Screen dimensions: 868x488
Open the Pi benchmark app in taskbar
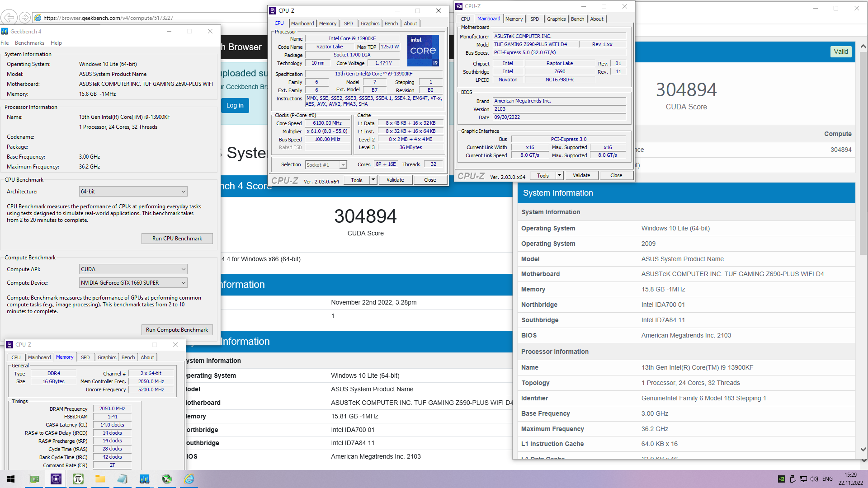coord(78,479)
